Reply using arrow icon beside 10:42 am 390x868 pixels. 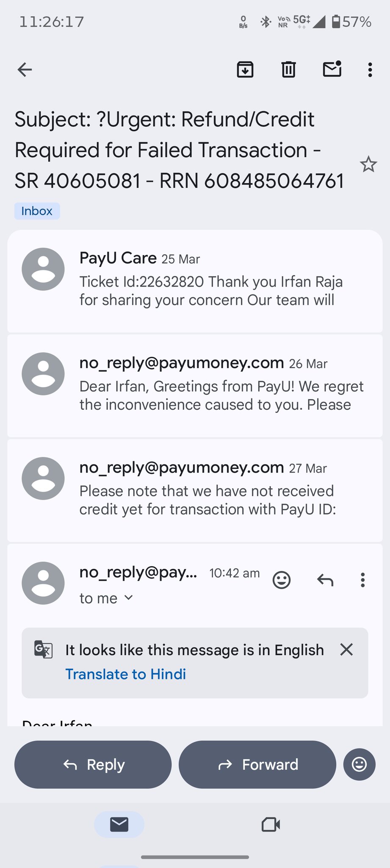tap(325, 580)
